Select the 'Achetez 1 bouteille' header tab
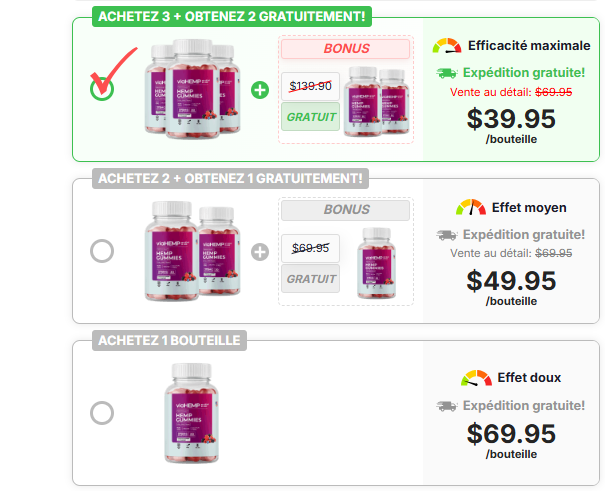The width and height of the screenshot is (605, 491). pos(169,341)
